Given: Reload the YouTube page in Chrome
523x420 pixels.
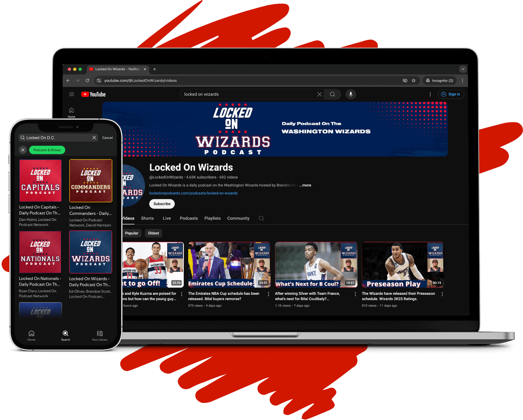Looking at the screenshot, I should [x=87, y=80].
